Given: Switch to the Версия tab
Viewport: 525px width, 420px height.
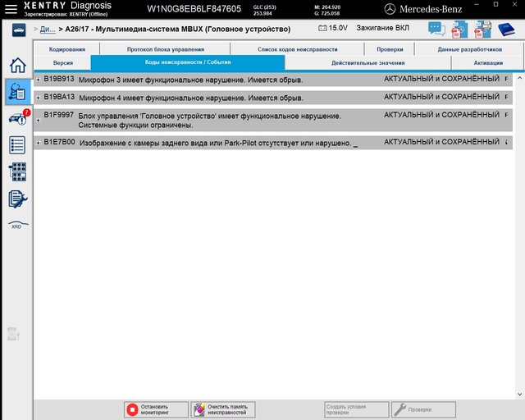Looking at the screenshot, I should point(63,62).
